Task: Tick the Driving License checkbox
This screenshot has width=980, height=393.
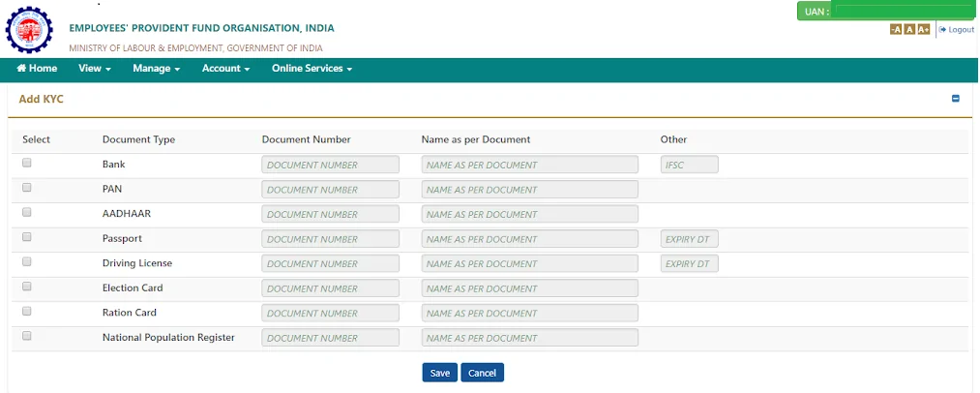Action: pos(27,261)
